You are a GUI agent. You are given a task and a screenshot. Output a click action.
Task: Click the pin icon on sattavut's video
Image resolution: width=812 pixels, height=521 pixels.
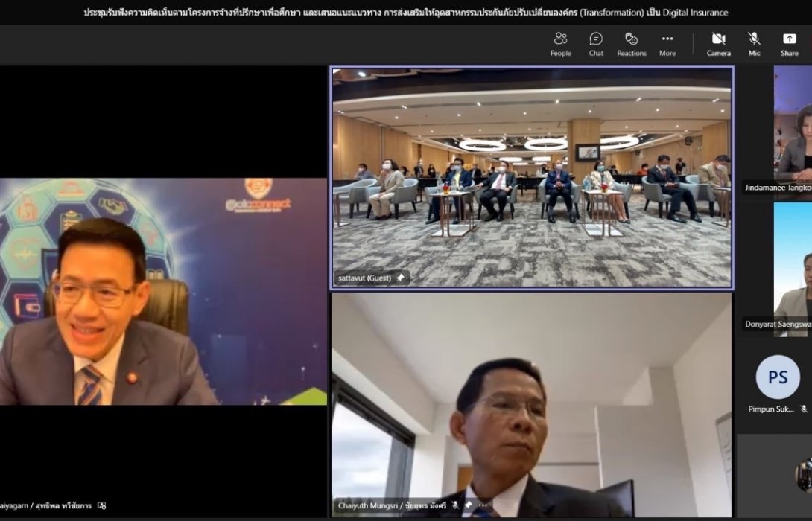(401, 278)
